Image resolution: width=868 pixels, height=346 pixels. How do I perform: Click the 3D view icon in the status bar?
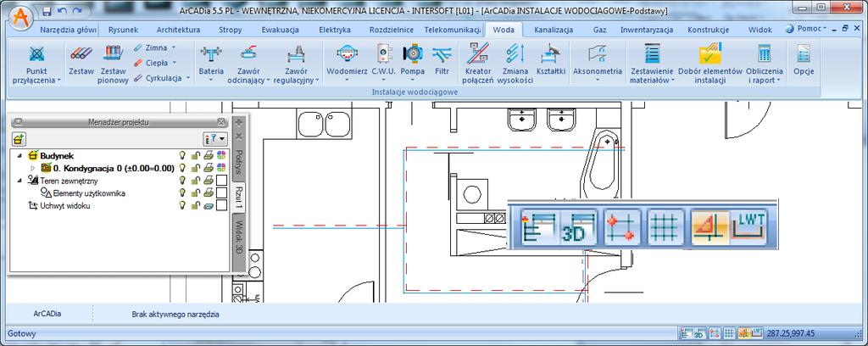[698, 334]
